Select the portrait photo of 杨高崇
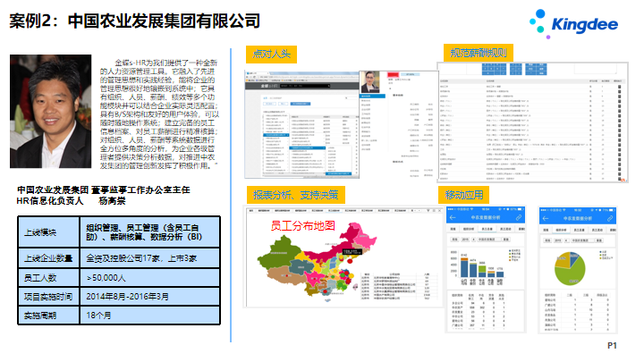Viewport: 644px width, 362px height. pos(50,111)
